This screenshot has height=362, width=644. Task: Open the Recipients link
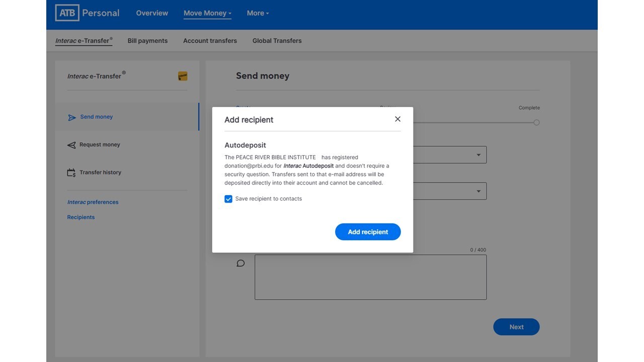81,217
